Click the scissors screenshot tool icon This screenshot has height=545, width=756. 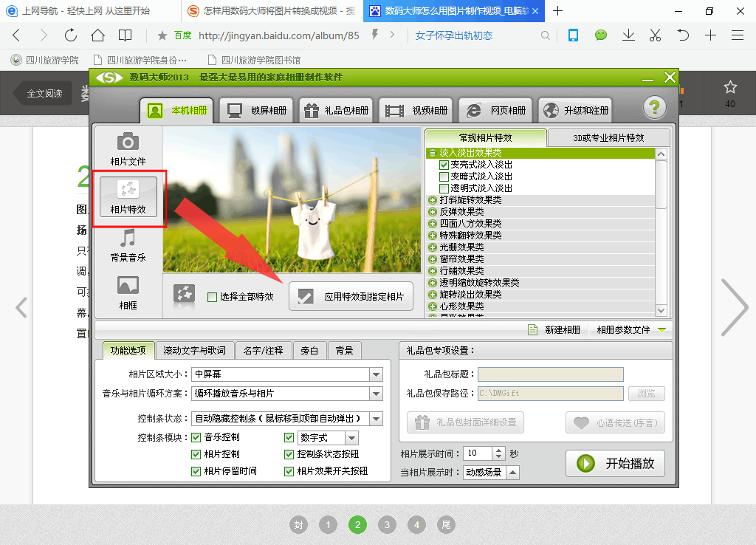(x=656, y=35)
